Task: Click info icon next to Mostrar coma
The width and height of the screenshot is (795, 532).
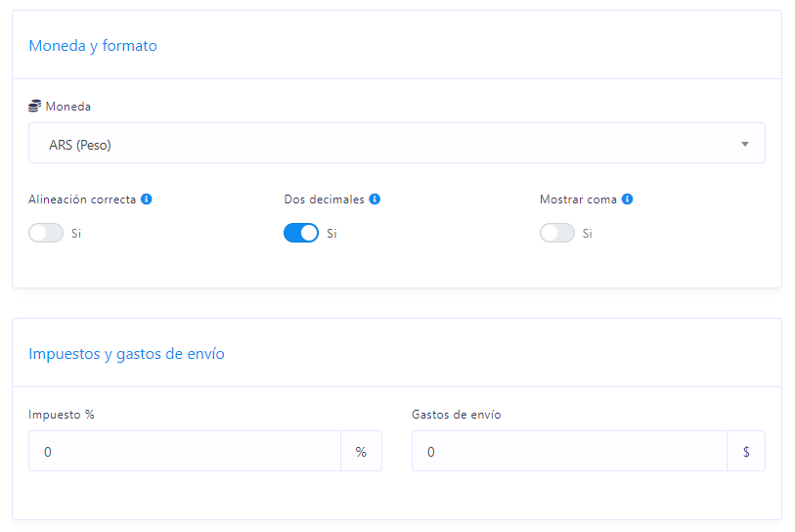Action: coord(627,199)
